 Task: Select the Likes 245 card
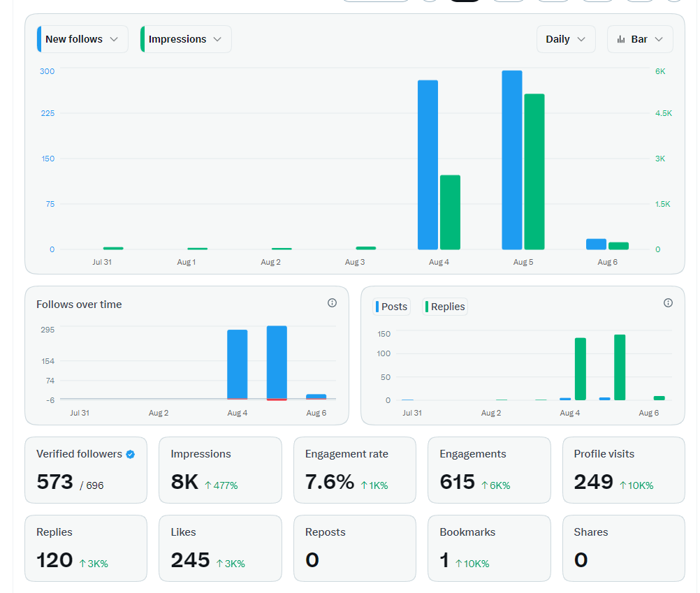220,548
